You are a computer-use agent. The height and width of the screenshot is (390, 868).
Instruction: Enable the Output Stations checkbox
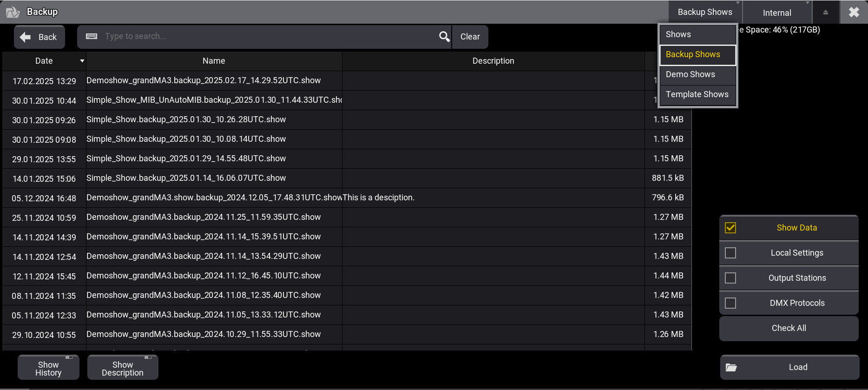coord(730,278)
